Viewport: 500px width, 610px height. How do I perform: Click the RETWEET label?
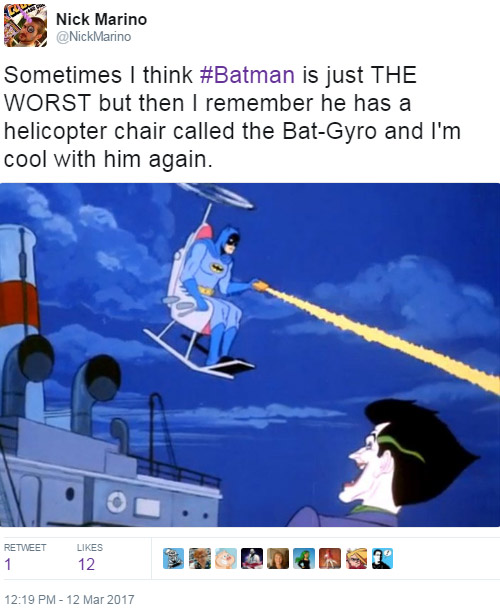pyautogui.click(x=25, y=547)
